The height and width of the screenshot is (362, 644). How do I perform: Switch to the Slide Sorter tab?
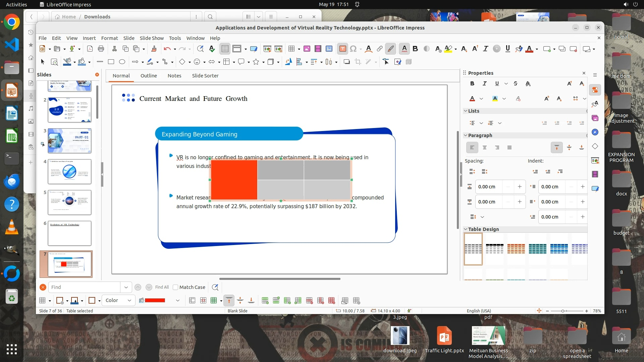pyautogui.click(x=205, y=76)
